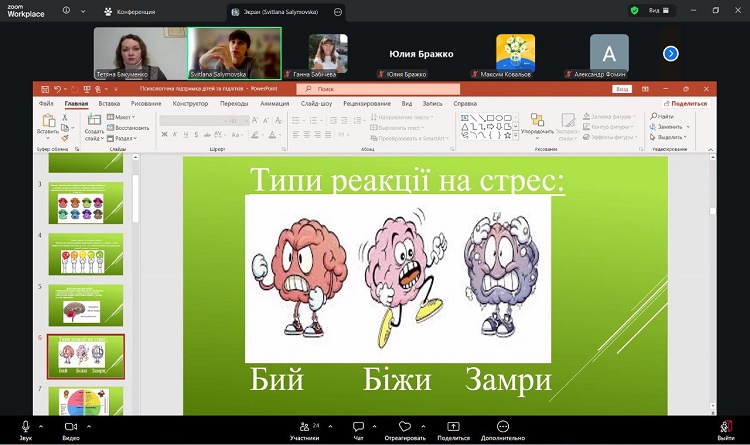Open the Zoom Чат panel
Screen dimensions: 750x445
359,426
